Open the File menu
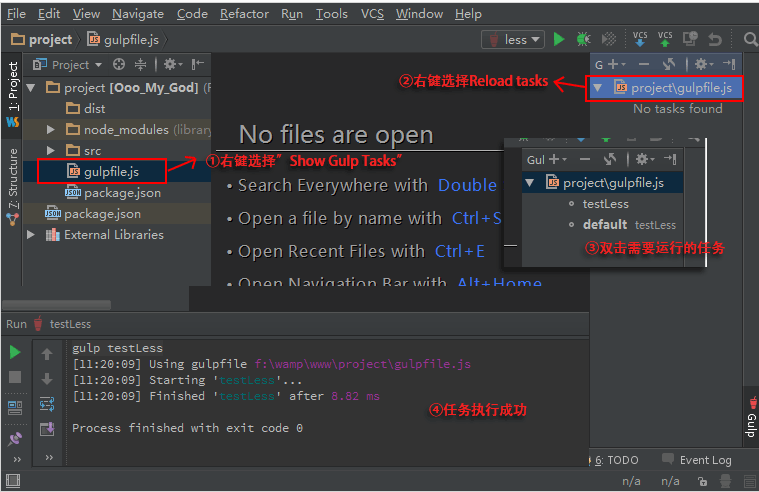The height and width of the screenshot is (492, 759). coord(16,14)
